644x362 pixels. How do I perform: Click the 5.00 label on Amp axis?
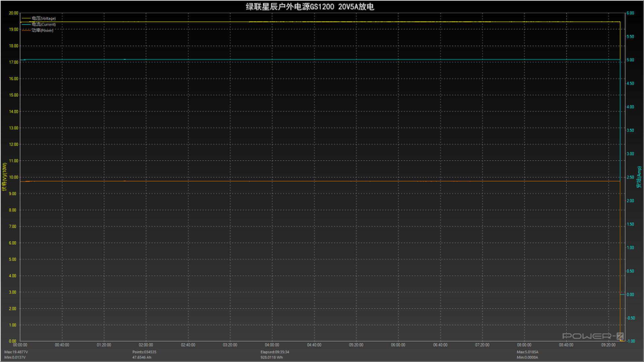(x=630, y=60)
